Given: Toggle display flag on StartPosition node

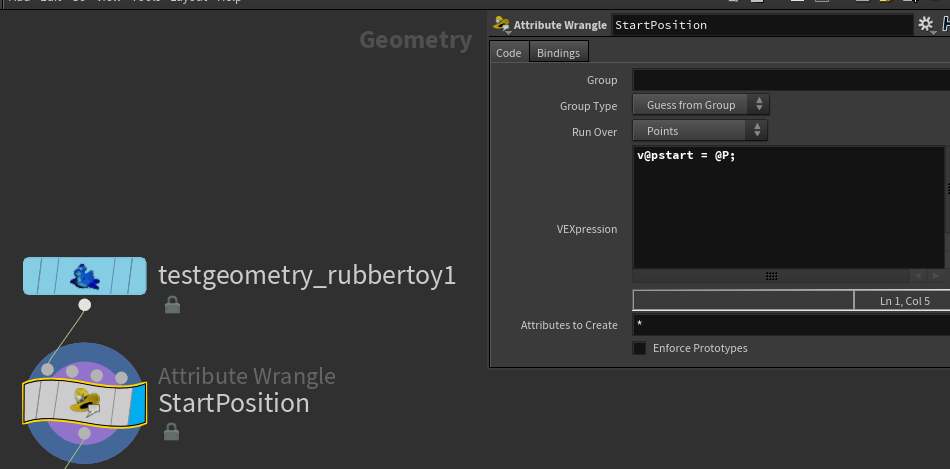Looking at the screenshot, I should tap(138, 405).
